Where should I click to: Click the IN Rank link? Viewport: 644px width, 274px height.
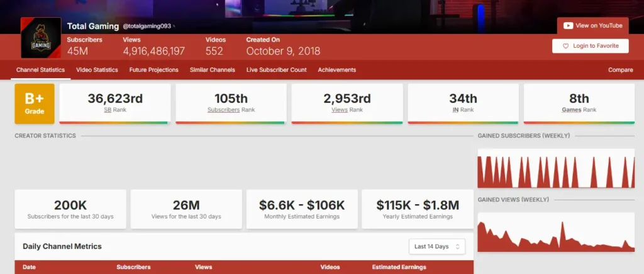[x=455, y=110]
